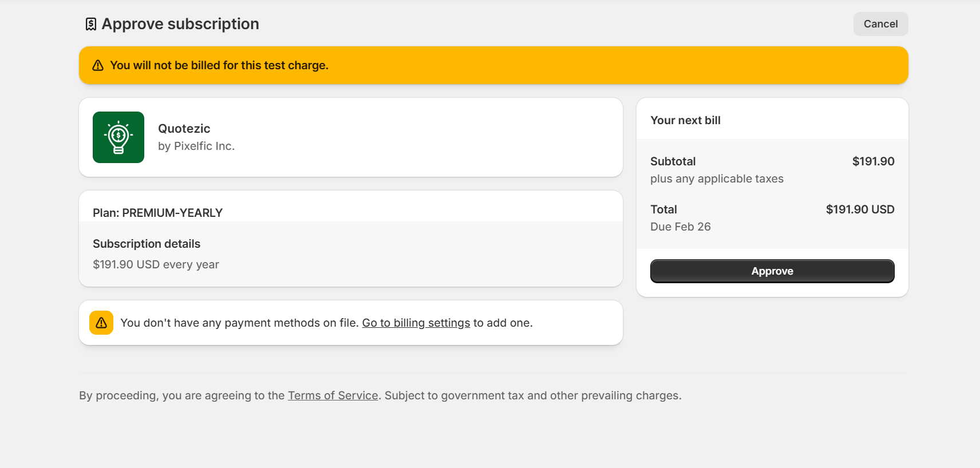Click the Your next bill heading
Screen dimensions: 980x468
[685, 120]
